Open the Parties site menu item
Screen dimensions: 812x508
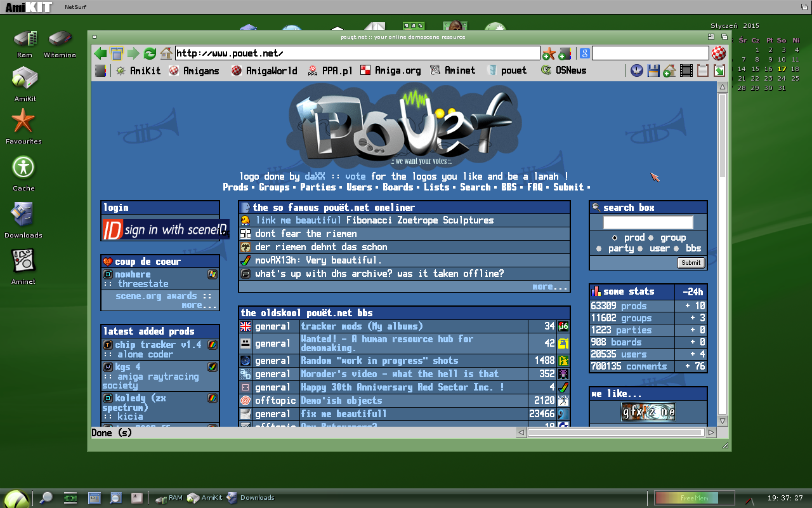click(318, 187)
